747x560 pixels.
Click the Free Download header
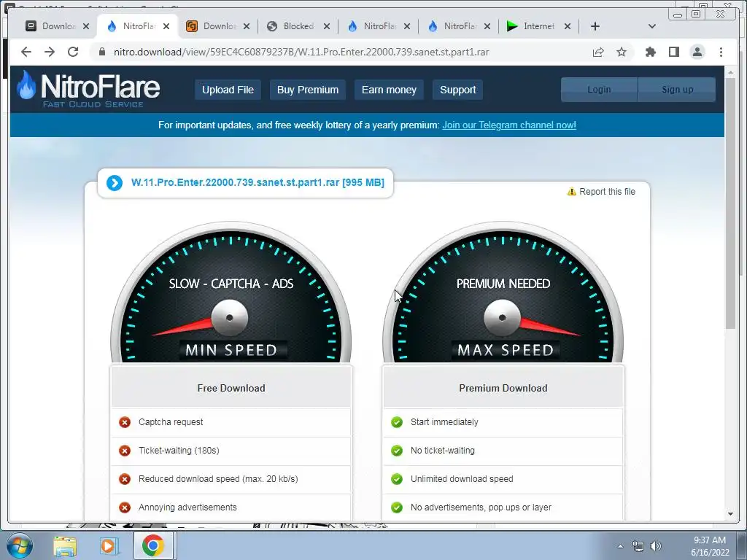(231, 388)
